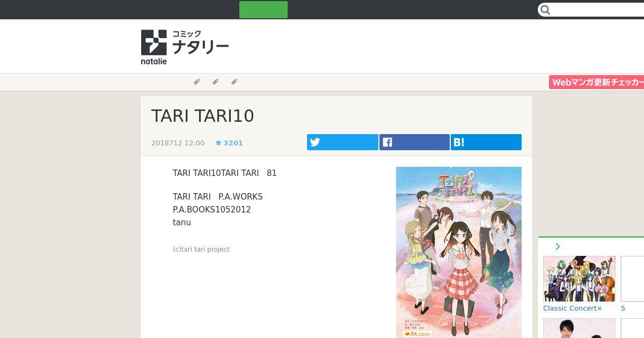Open the Comic Natalie logo homepage
Screen dimensions: 644x338
(185, 47)
